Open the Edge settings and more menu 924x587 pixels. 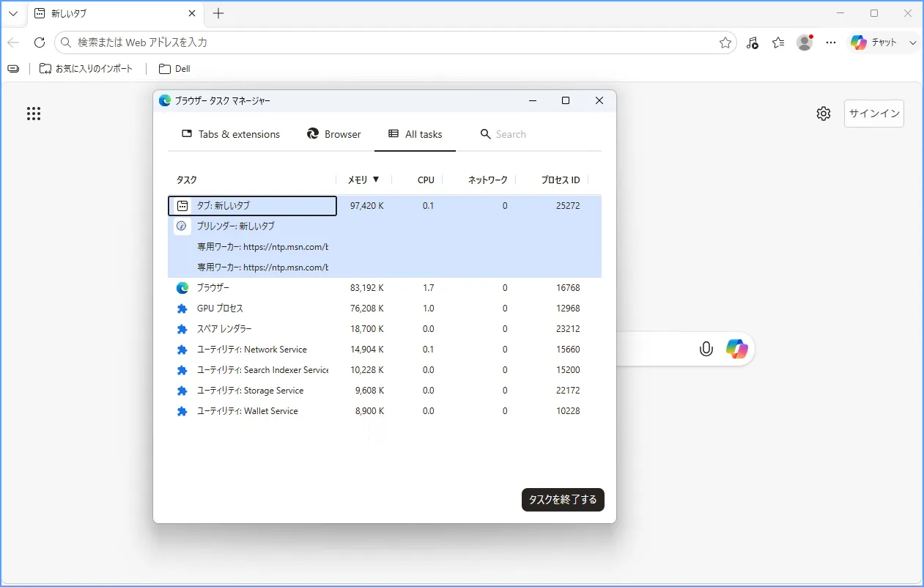pyautogui.click(x=831, y=43)
